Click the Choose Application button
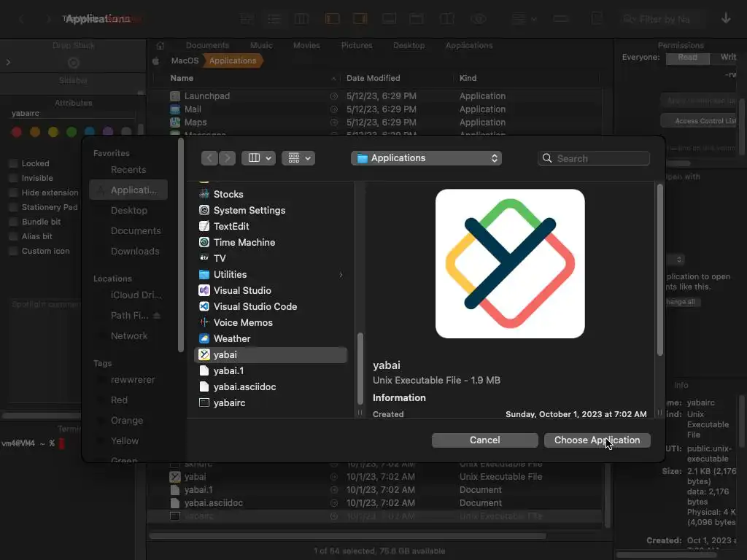747x560 pixels. coord(597,440)
